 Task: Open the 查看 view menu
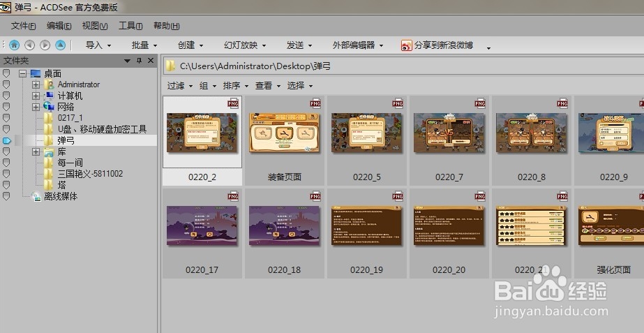click(268, 85)
